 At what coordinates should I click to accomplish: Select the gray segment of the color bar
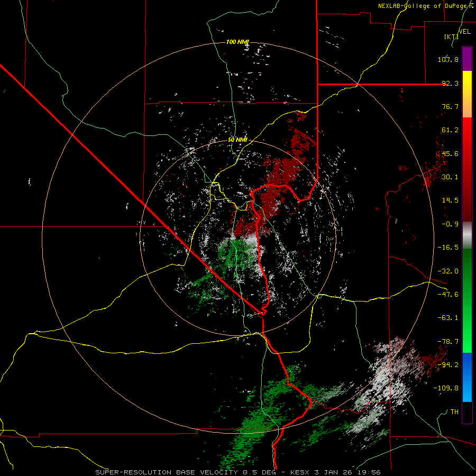pos(467,235)
